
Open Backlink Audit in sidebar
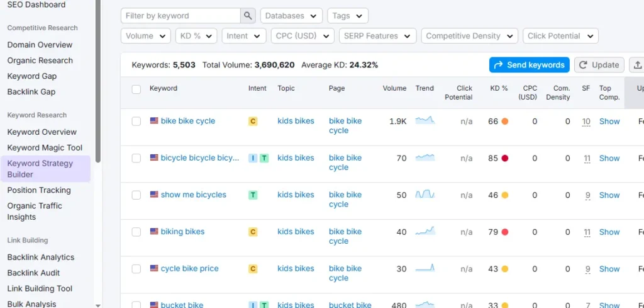[x=34, y=273]
